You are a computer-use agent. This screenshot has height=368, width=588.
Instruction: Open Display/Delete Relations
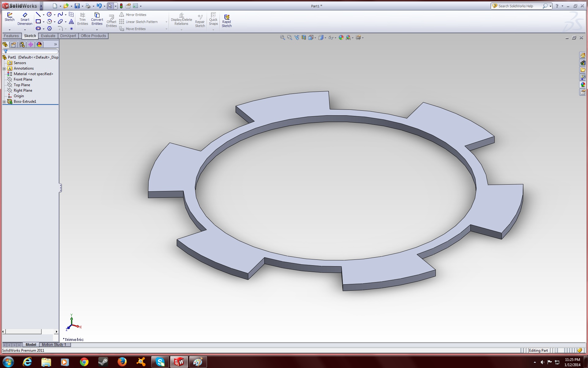coord(181,19)
